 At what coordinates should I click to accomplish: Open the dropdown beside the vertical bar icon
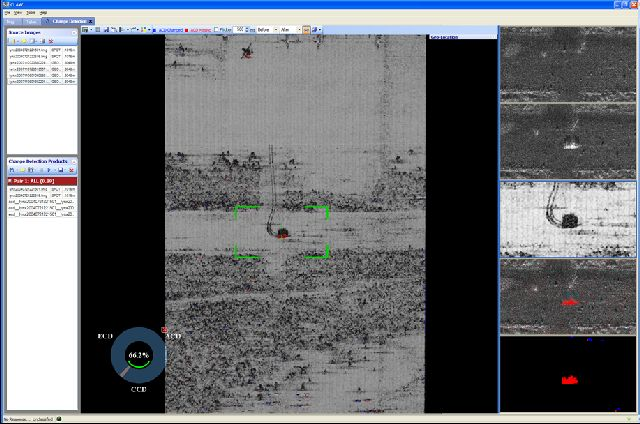[x=128, y=30]
